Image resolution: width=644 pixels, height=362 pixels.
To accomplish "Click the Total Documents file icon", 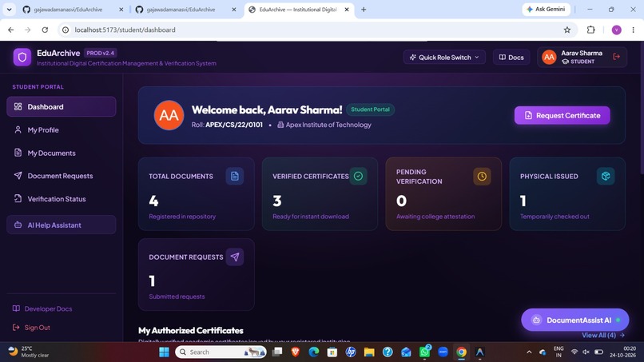I will click(x=235, y=176).
